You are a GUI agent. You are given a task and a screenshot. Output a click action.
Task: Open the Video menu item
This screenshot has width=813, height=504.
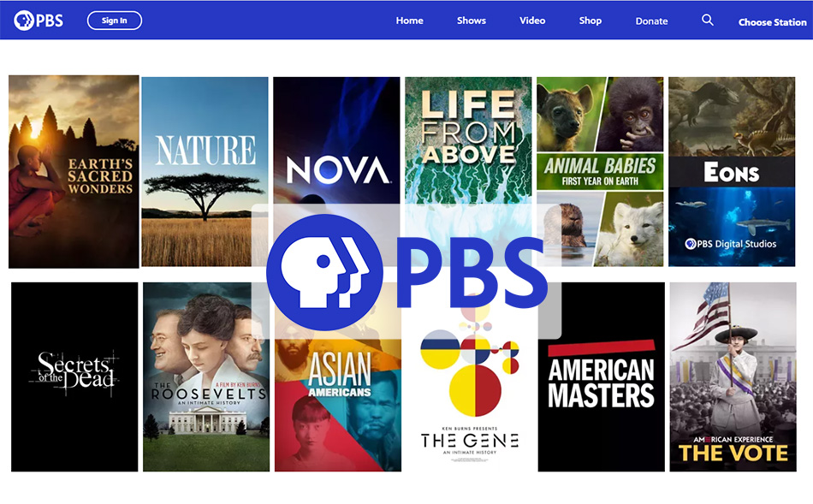(x=532, y=21)
